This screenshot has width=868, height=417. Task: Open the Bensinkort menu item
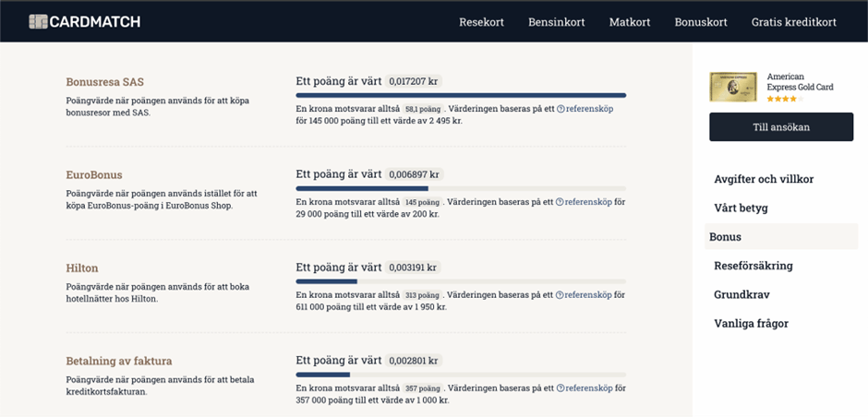tap(556, 22)
